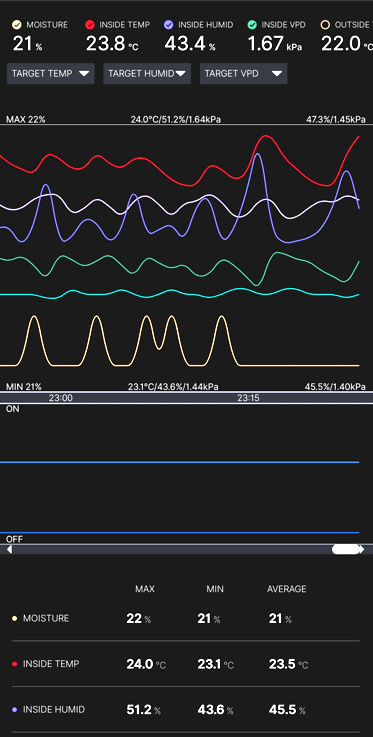Click the ON label of the state chart
This screenshot has height=737, width=373.
[13, 409]
